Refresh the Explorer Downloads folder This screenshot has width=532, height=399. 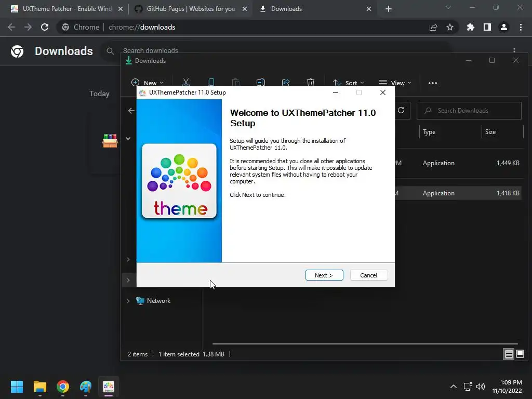point(401,110)
